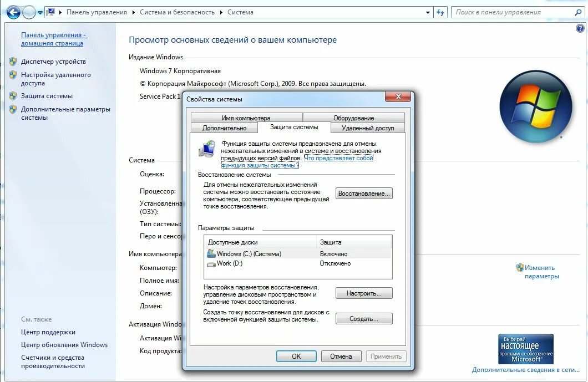Expand arrow after Панель управления breadcrumb
588x382 pixels.
point(134,12)
